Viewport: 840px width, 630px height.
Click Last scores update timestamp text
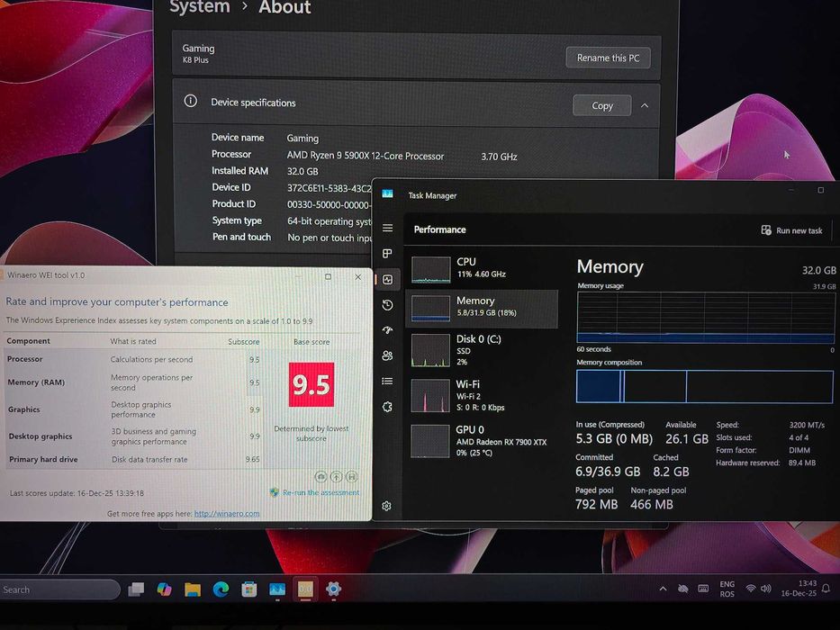pos(77,493)
